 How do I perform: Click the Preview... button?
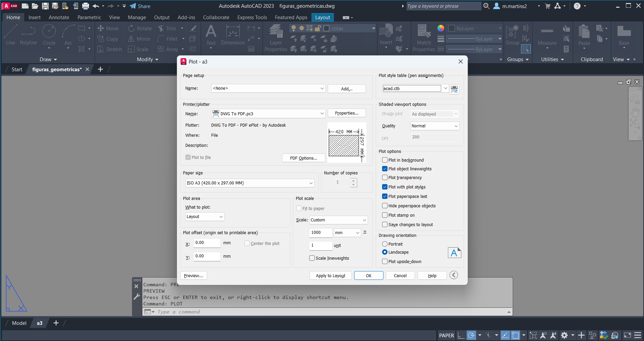(x=193, y=275)
